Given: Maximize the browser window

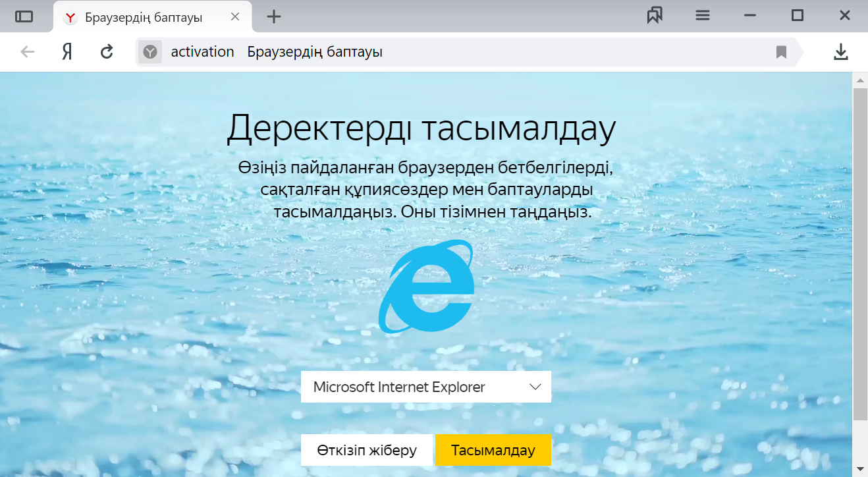Looking at the screenshot, I should 798,16.
